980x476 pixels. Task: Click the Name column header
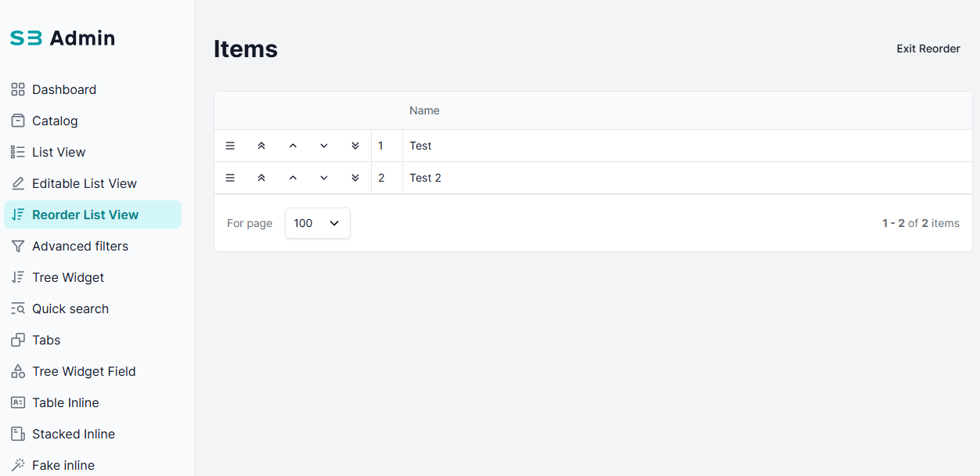pyautogui.click(x=424, y=110)
